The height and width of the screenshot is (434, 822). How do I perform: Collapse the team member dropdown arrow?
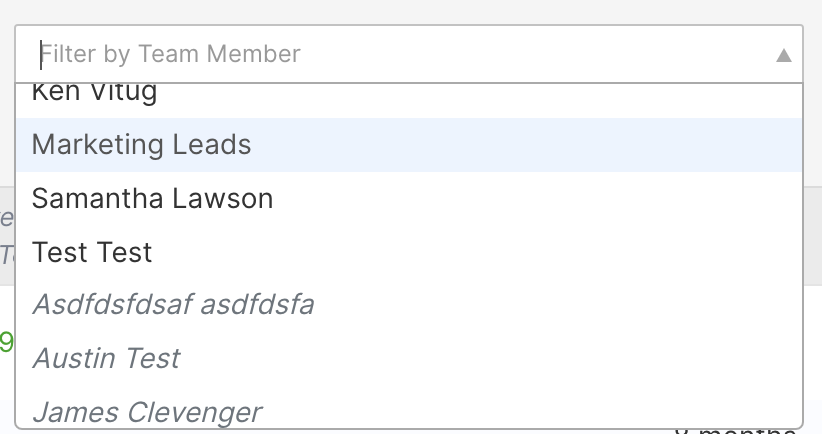point(783,55)
